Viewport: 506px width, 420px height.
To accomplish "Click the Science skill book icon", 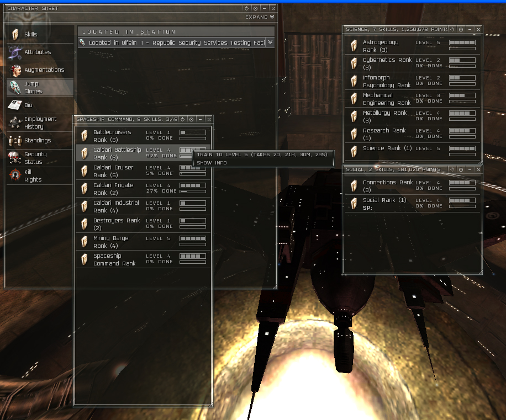I will tap(354, 152).
